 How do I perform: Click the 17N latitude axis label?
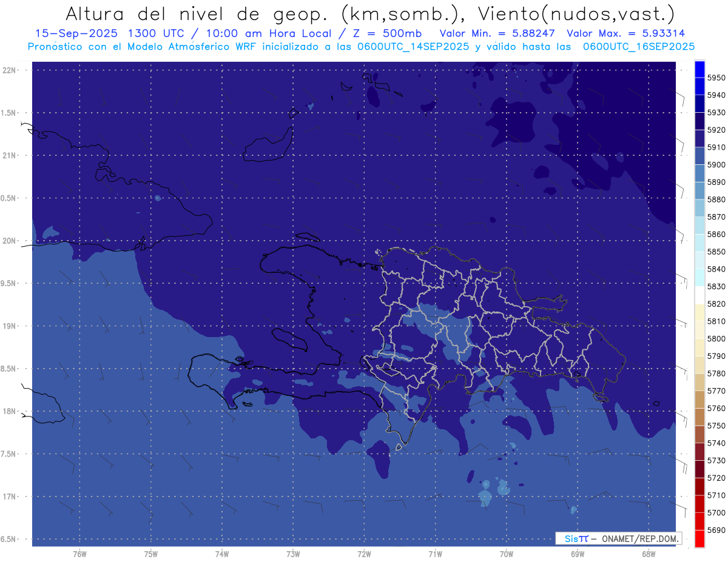point(10,497)
